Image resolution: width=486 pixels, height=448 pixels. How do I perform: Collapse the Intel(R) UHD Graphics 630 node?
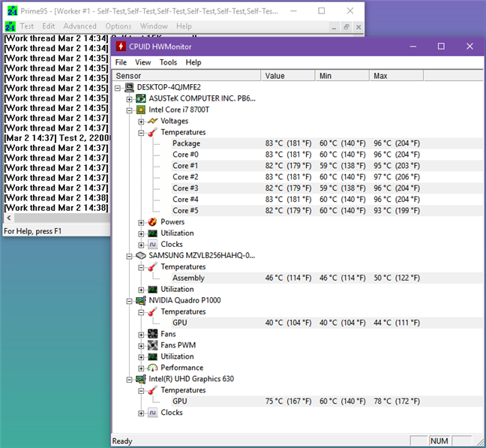pos(130,380)
